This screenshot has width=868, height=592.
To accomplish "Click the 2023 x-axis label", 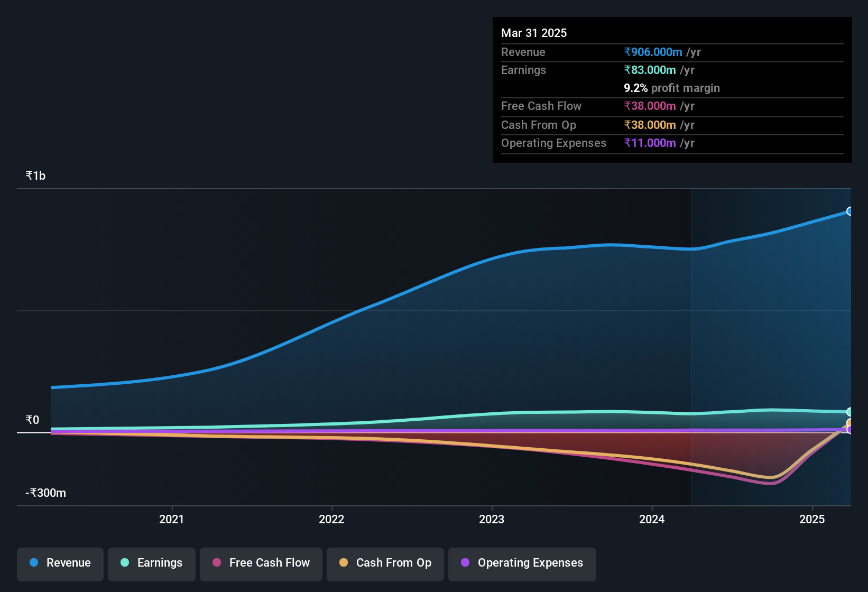I will tap(492, 519).
